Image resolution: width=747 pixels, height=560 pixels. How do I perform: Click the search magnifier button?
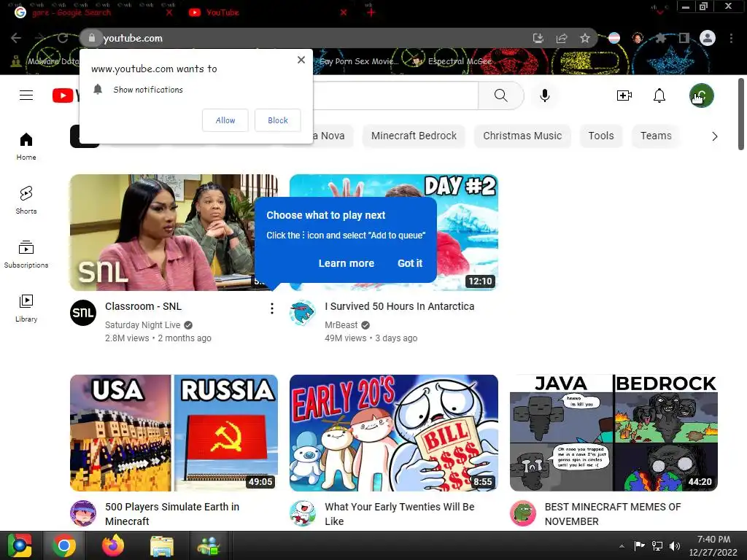coord(500,96)
